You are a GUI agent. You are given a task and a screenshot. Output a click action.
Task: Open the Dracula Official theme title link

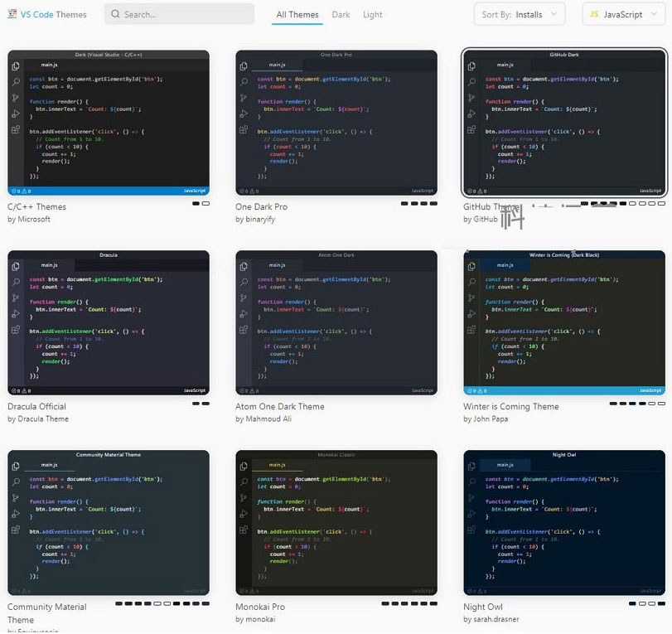37,407
